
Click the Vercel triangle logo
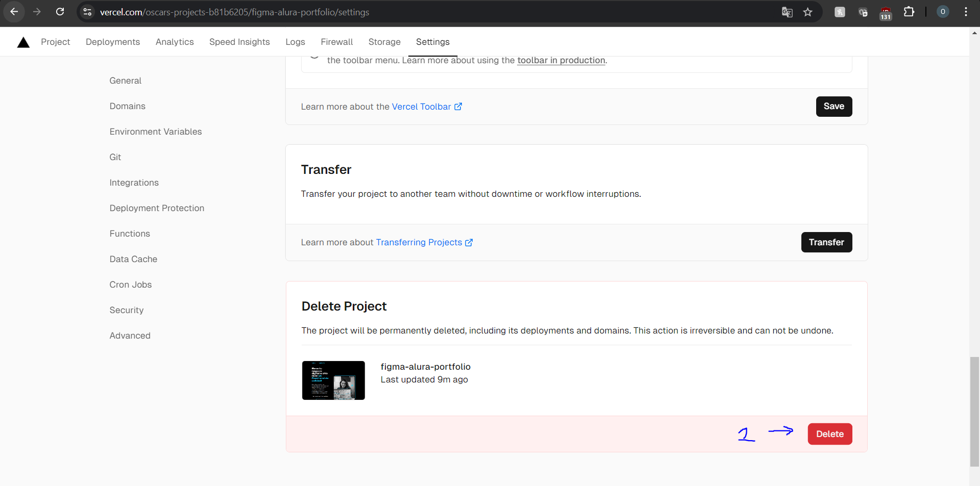pos(23,42)
